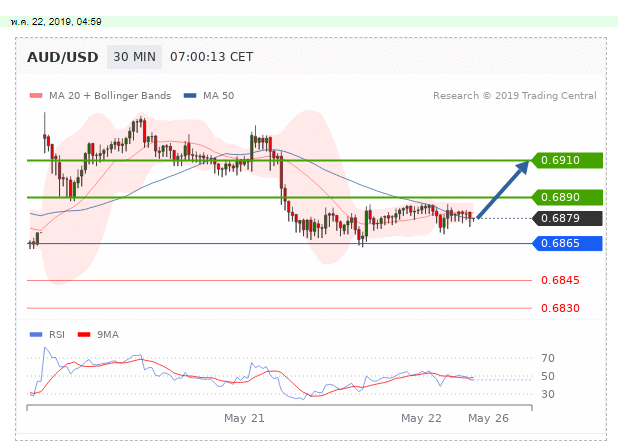Click the 0.6845 support level label
618x447 pixels.
tap(560, 280)
